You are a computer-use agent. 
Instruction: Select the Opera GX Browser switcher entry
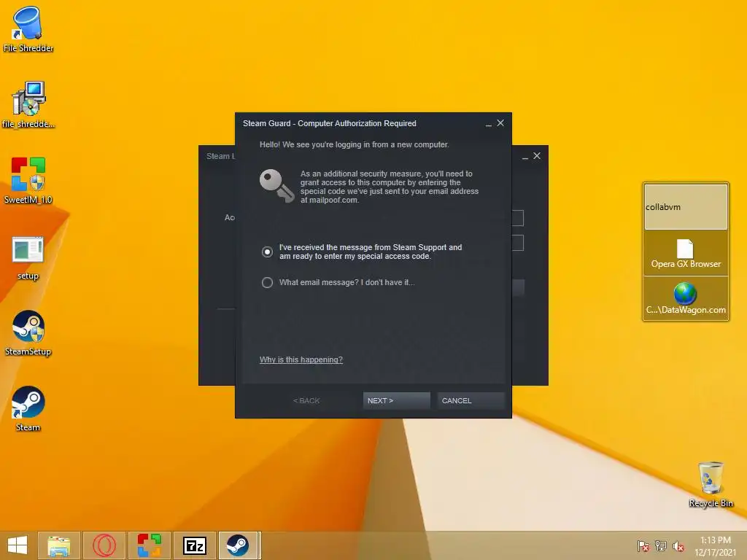click(x=686, y=254)
